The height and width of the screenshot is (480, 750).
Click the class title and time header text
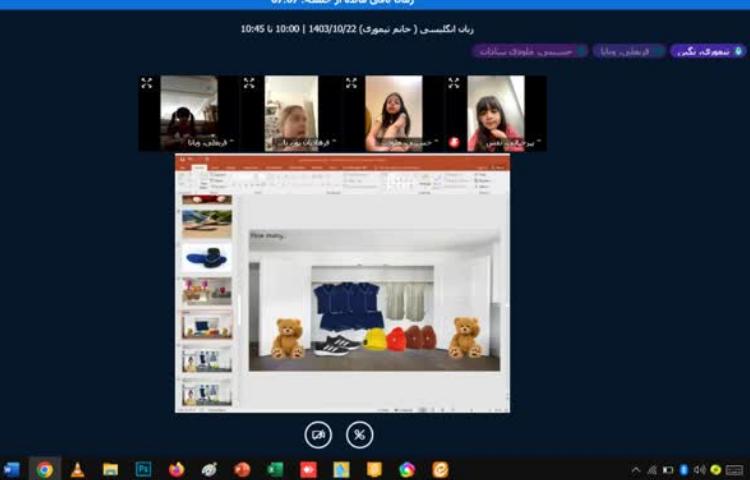click(357, 29)
